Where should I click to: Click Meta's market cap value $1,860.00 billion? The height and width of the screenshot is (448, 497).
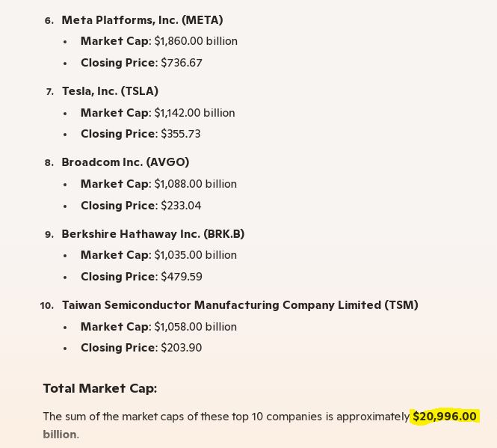pyautogui.click(x=196, y=41)
